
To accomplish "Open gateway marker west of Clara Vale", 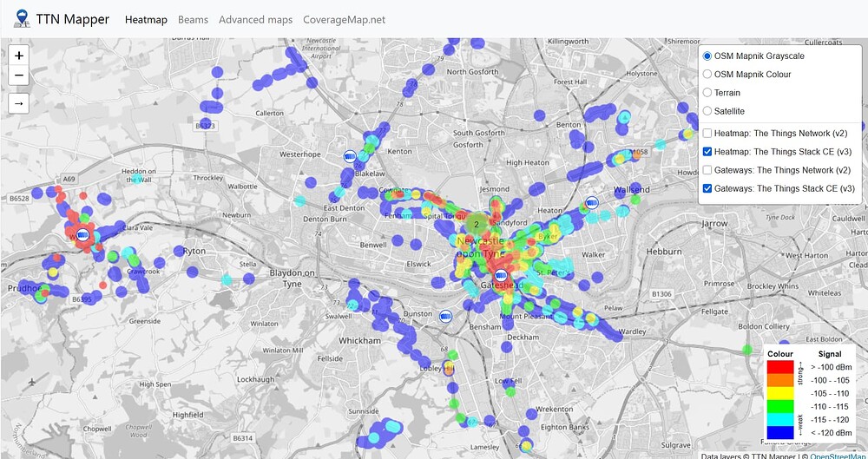I will tap(83, 235).
